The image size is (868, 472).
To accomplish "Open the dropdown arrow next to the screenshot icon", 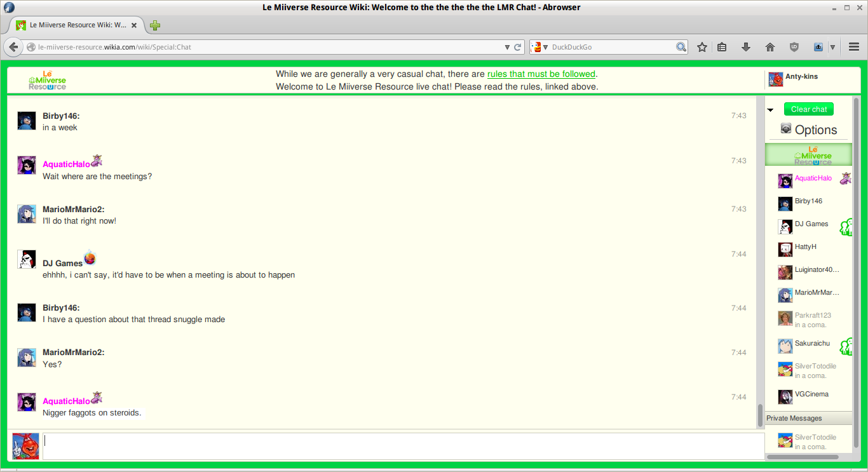I will pyautogui.click(x=832, y=47).
